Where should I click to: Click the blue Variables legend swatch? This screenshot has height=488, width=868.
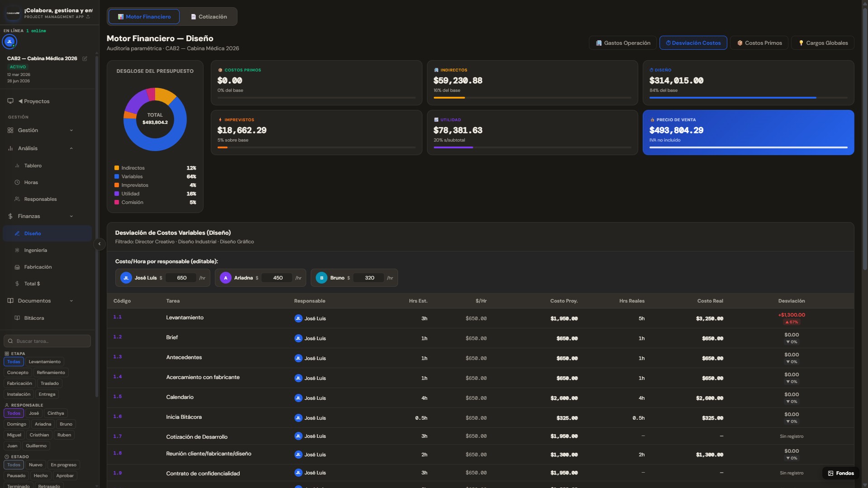117,177
